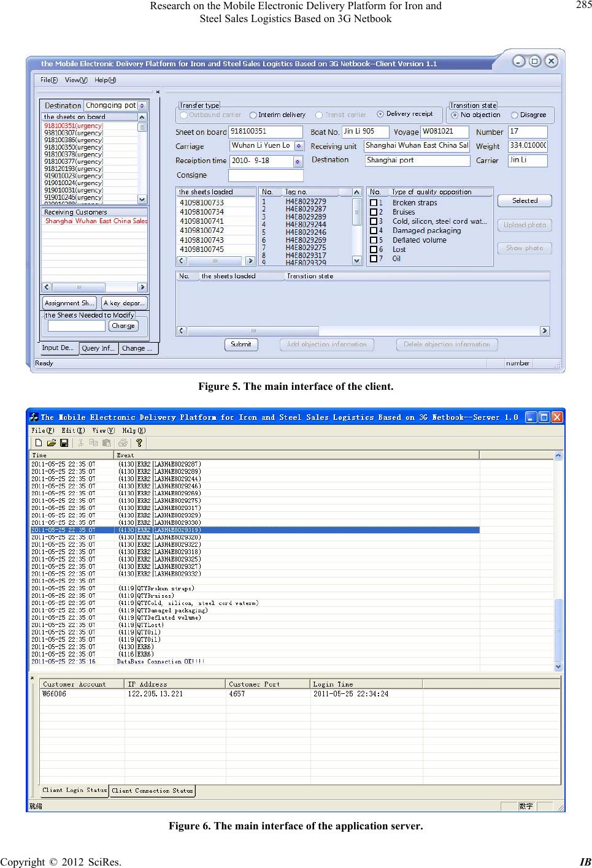
Task: Click the New document icon in the server toolbar
Action: coord(39,443)
